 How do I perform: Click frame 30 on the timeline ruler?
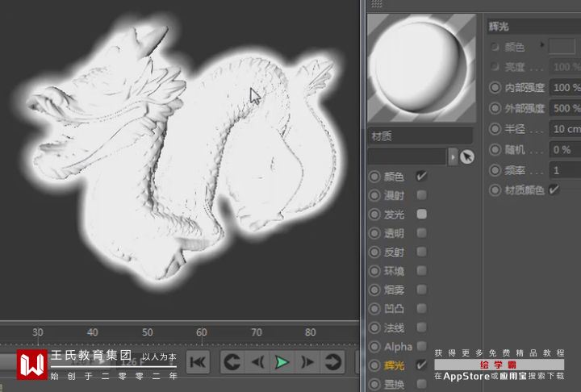click(x=37, y=332)
